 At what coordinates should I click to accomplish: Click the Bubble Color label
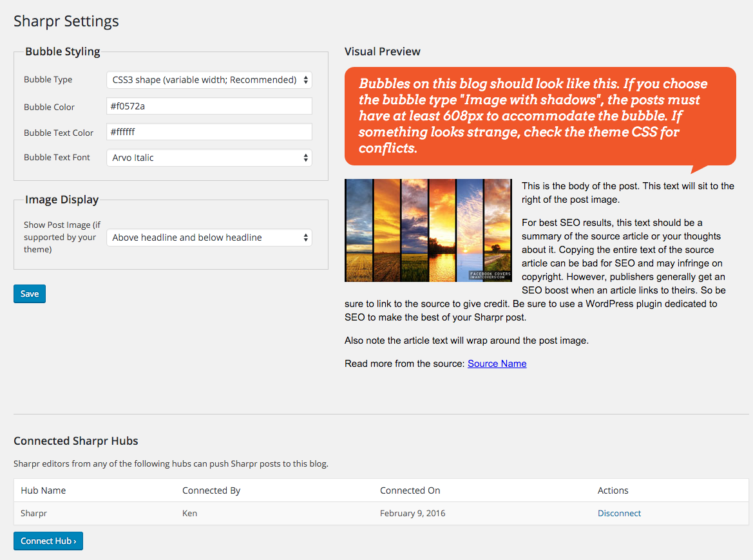click(x=49, y=107)
